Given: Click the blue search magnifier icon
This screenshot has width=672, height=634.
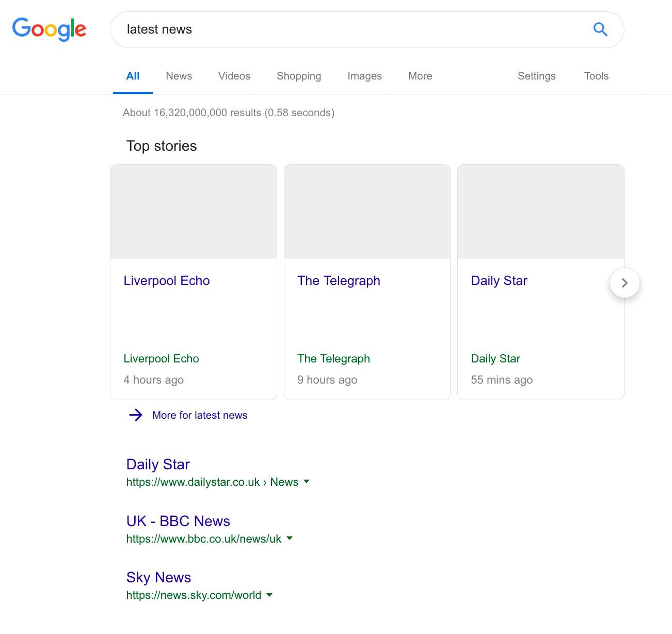Looking at the screenshot, I should coord(600,29).
